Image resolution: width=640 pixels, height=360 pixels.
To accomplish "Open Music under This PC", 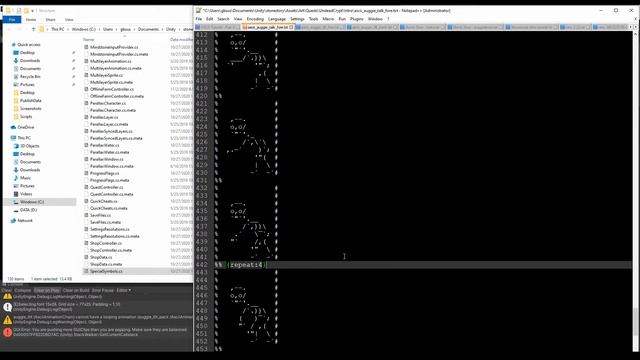I will 25,178.
